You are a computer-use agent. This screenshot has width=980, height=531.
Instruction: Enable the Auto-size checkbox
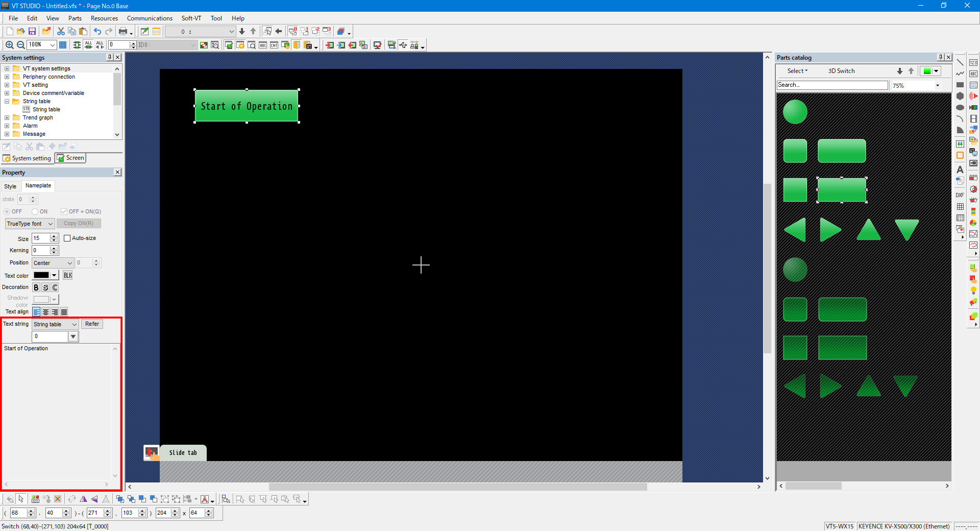pos(67,238)
